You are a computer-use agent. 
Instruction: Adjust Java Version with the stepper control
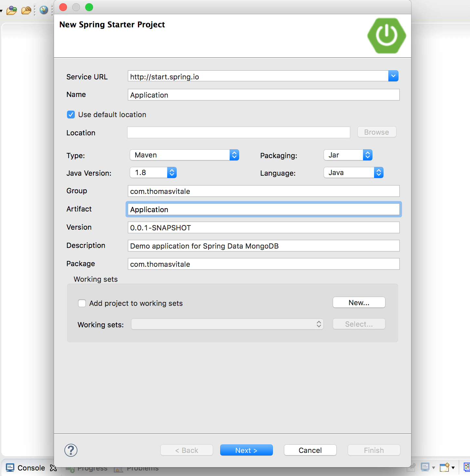pos(172,172)
